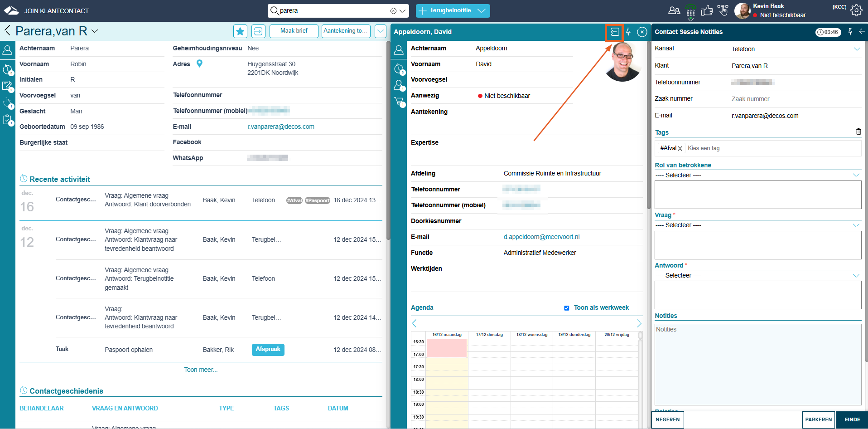Screen dimensions: 868x429
Task: Open d.appeldoorn@meervoort.nl email link
Action: pyautogui.click(x=541, y=237)
